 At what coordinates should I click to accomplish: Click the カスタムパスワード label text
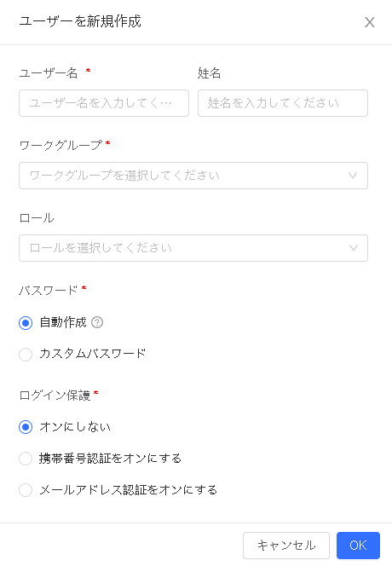(92, 354)
